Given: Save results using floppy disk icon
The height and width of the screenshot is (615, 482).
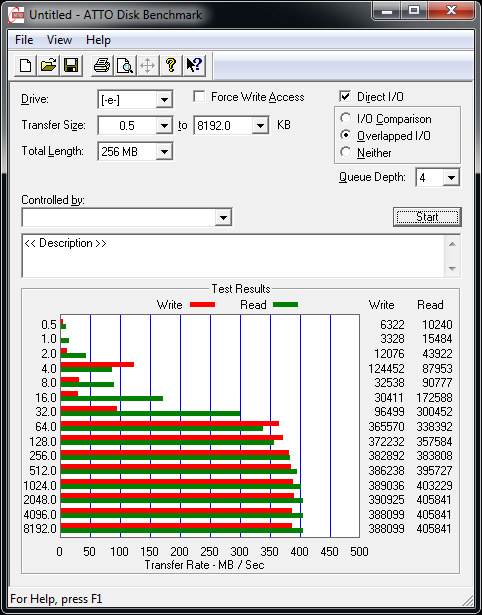Looking at the screenshot, I should tap(71, 65).
